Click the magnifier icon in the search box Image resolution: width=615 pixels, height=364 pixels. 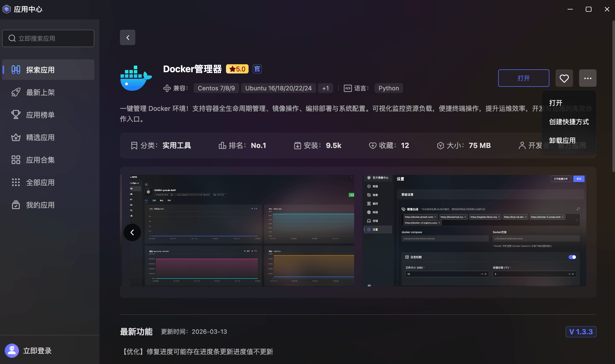(x=12, y=38)
